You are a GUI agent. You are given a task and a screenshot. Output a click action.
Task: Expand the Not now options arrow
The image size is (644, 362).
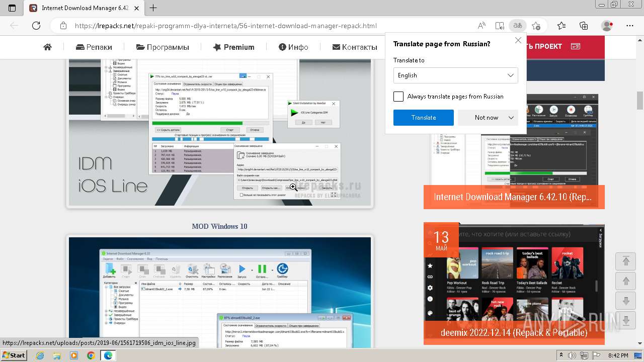coord(511,118)
